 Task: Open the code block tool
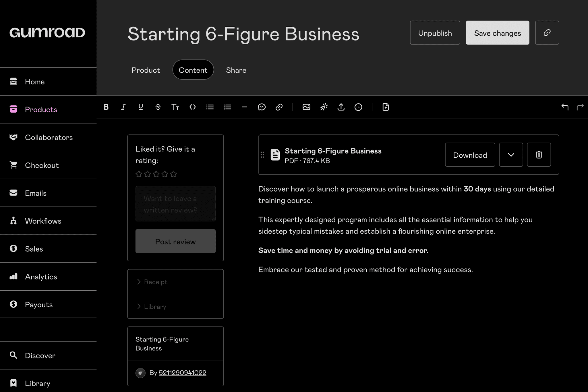coord(192,107)
